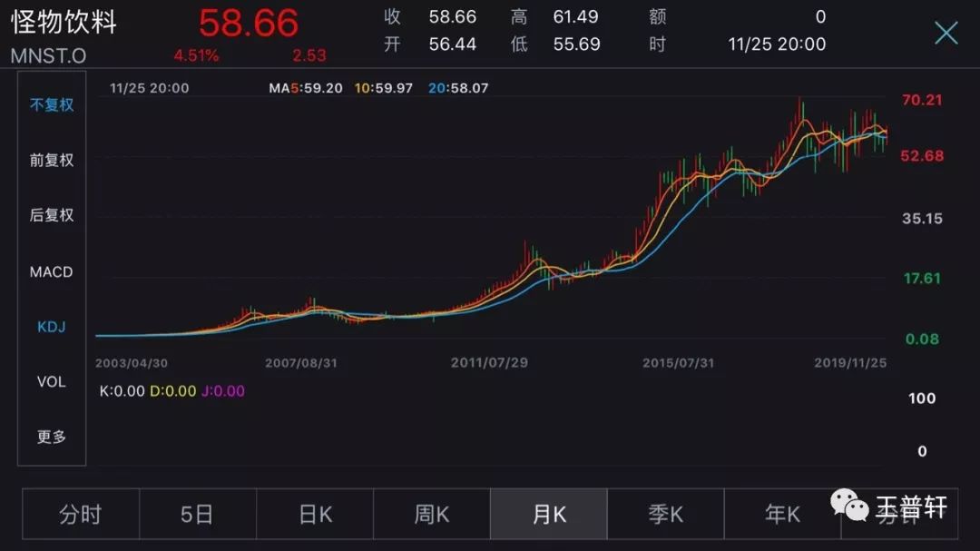Switch to 日K chart tab

[x=315, y=514]
